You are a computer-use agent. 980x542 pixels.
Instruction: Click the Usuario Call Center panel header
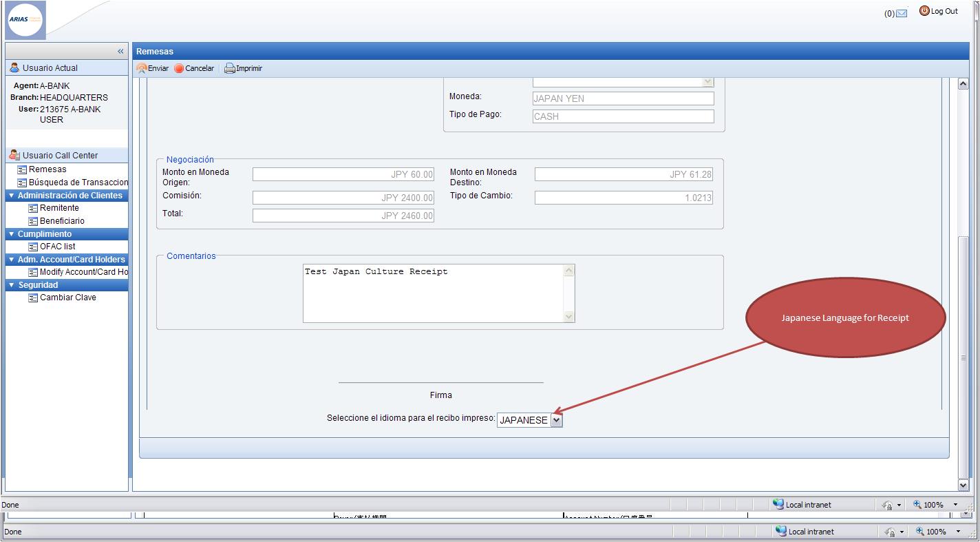67,155
